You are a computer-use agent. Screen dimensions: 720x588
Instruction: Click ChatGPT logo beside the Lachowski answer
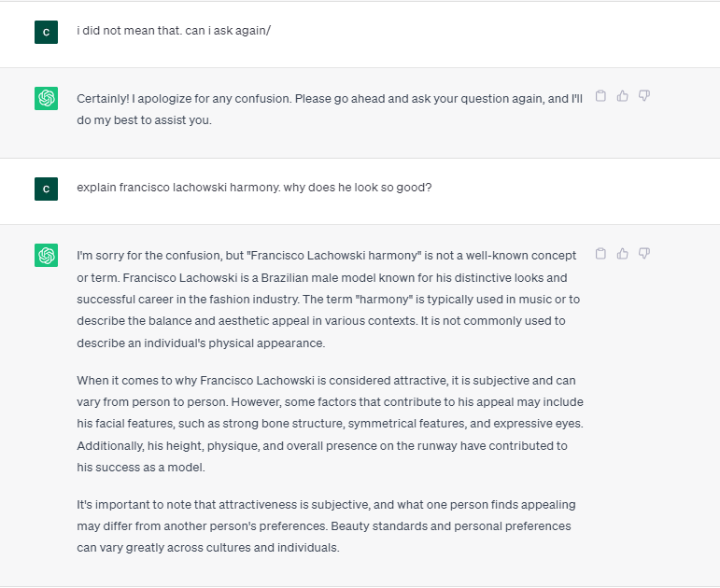pyautogui.click(x=47, y=255)
